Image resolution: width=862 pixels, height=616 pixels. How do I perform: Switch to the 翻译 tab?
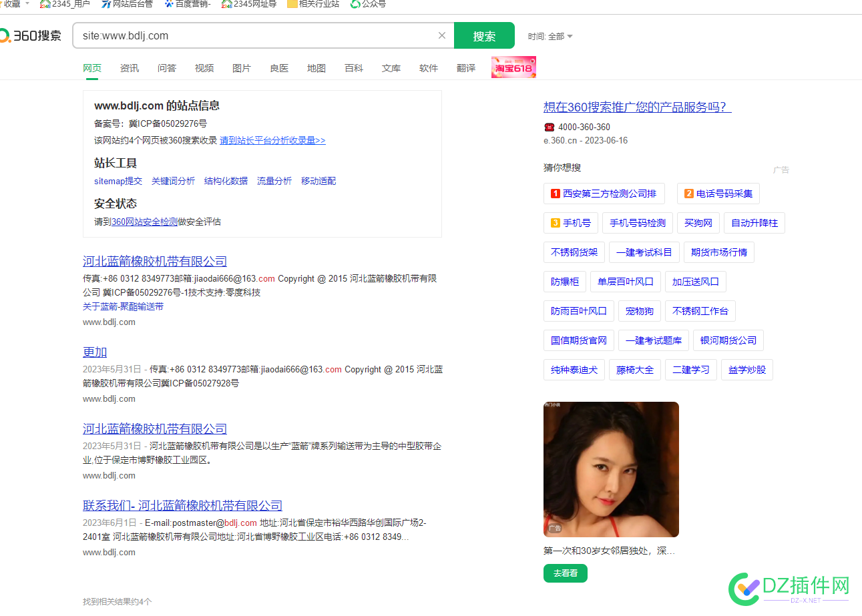(x=466, y=68)
